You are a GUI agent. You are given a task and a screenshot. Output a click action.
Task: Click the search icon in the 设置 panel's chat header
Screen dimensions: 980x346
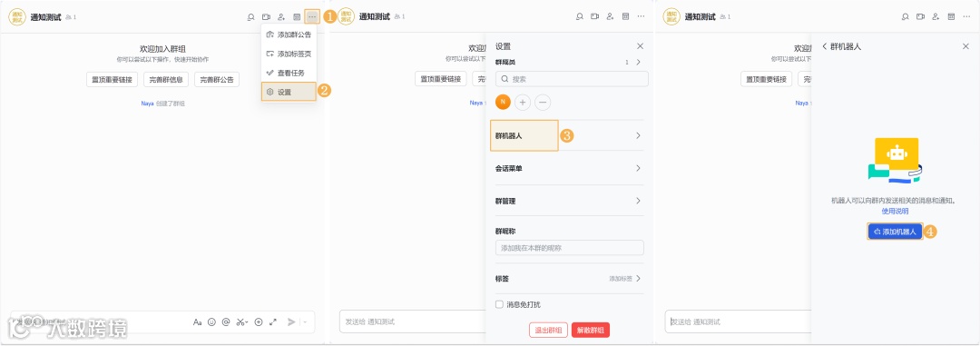[x=579, y=17]
